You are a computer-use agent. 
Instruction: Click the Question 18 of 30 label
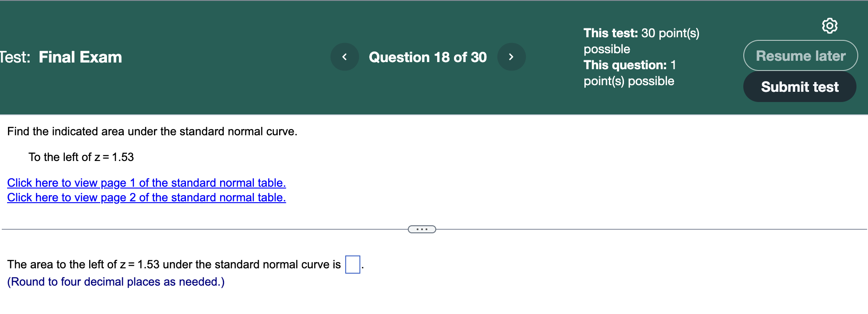point(428,57)
